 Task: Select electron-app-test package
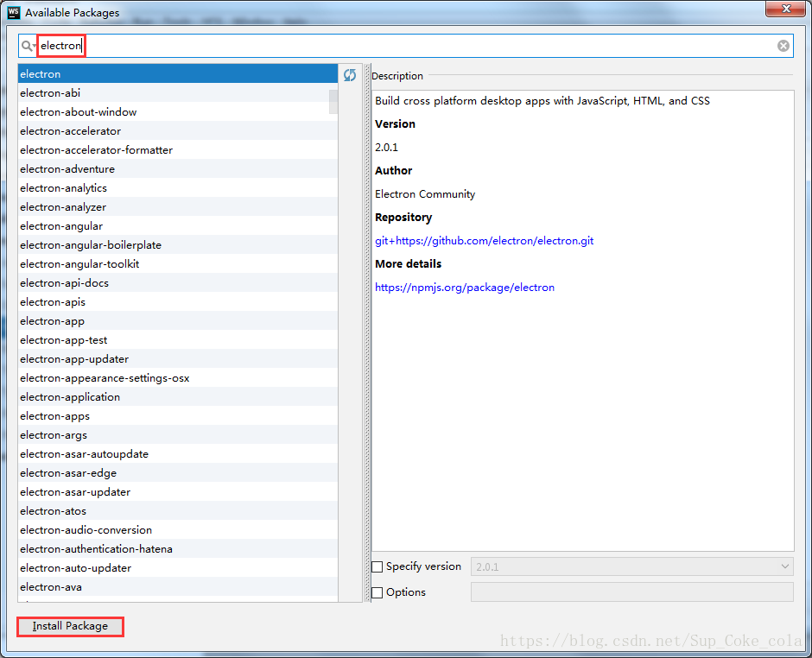pos(178,340)
